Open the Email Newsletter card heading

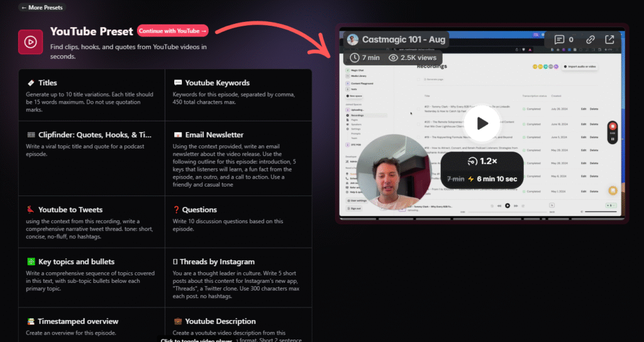pos(214,135)
